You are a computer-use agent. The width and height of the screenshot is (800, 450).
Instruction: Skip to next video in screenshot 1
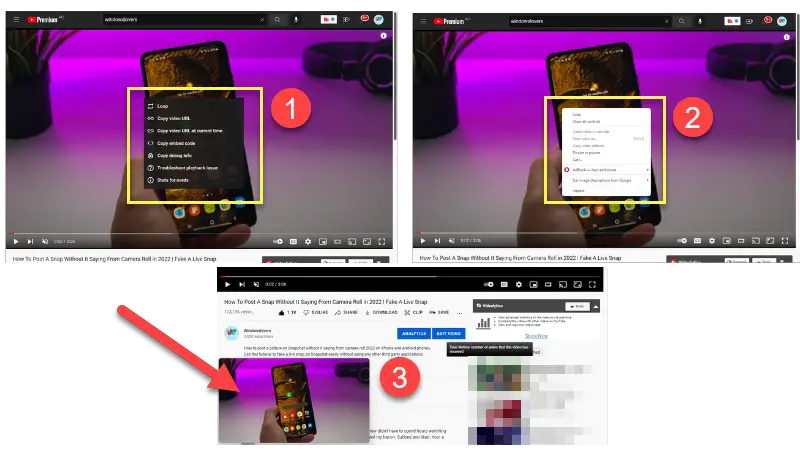[30, 241]
